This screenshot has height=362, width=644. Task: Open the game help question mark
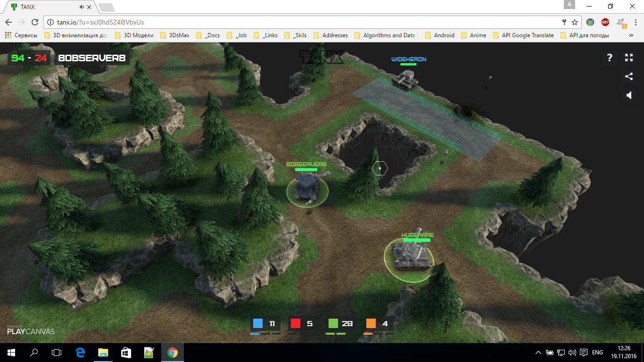click(x=610, y=58)
